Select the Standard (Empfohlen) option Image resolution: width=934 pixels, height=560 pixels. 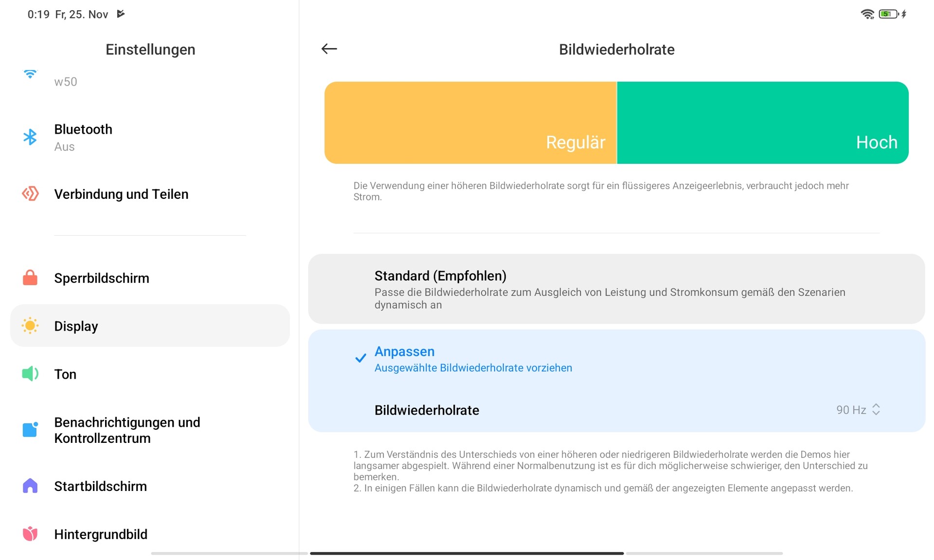pos(616,289)
